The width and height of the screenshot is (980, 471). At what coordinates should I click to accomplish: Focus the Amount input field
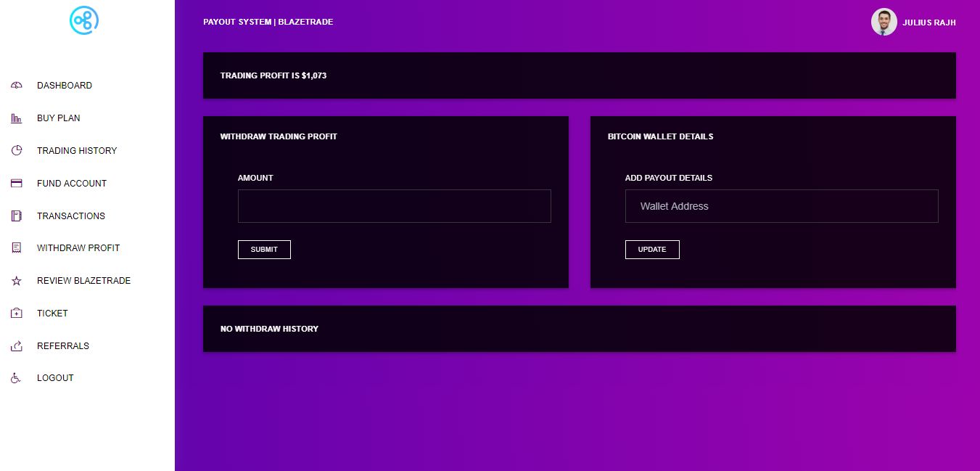(395, 206)
